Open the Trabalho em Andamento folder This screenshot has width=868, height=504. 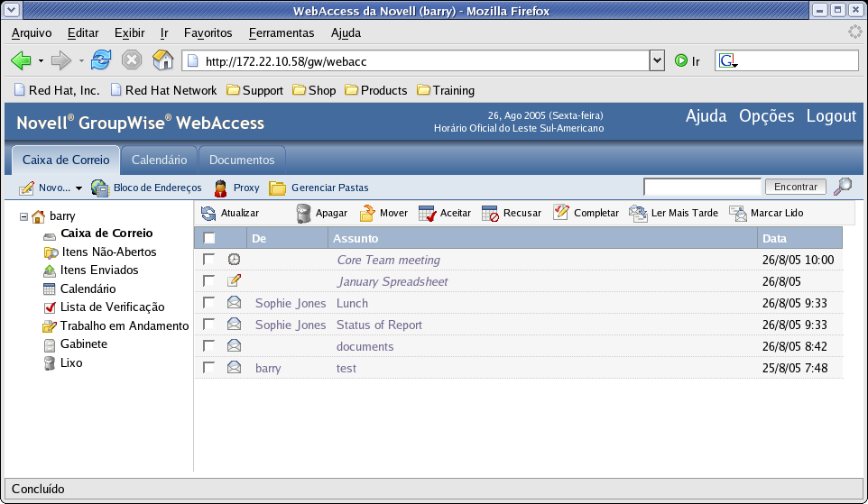tap(125, 325)
